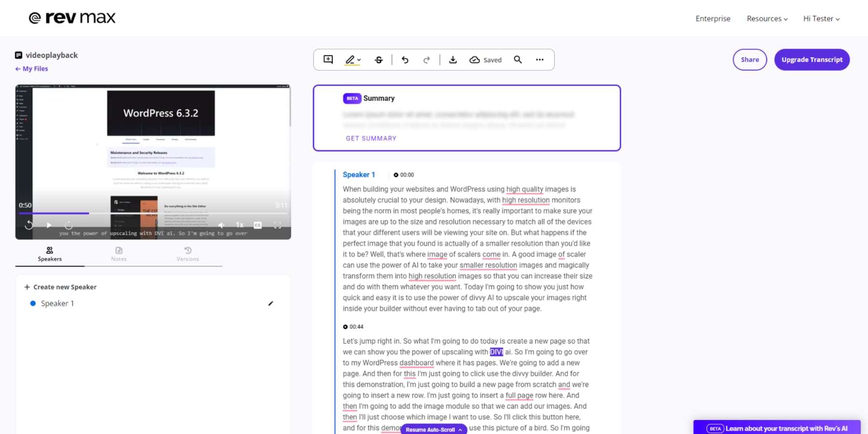This screenshot has width=868, height=434.
Task: Undo the last transcript edit
Action: (405, 59)
